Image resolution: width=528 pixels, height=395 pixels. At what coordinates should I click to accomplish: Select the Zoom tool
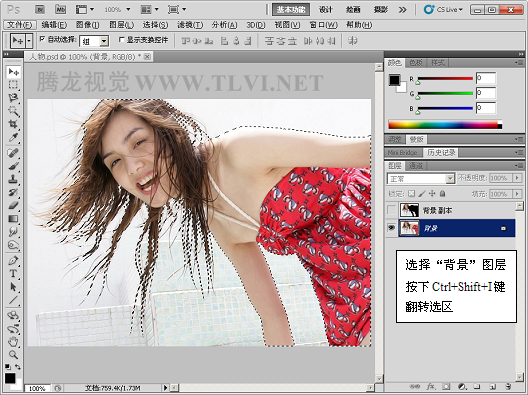coord(13,355)
